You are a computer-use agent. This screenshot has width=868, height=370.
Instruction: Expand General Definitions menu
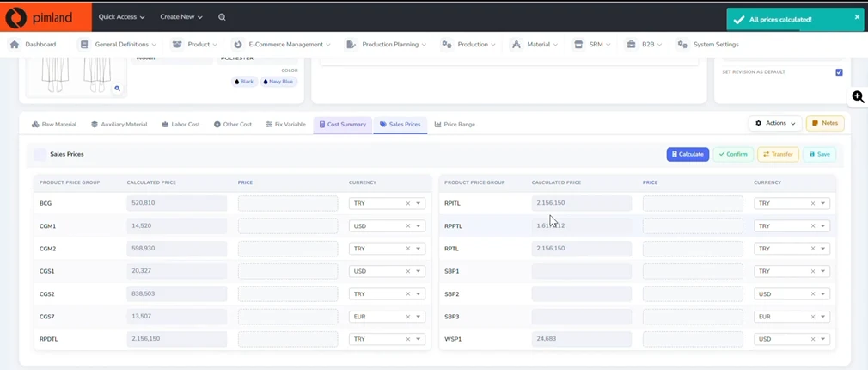point(117,44)
